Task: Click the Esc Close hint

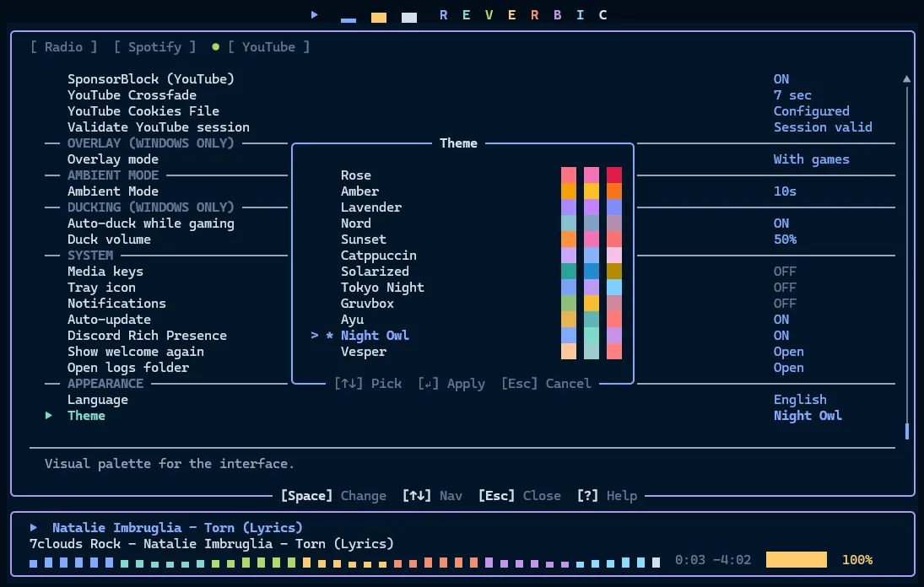Action: tap(519, 496)
